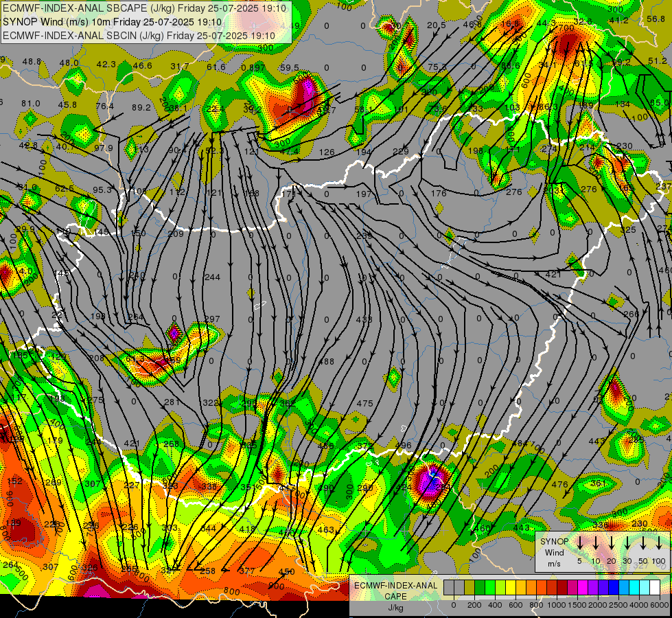
Task: Pick the white swatch at CAPE legend end
Action: [655, 587]
